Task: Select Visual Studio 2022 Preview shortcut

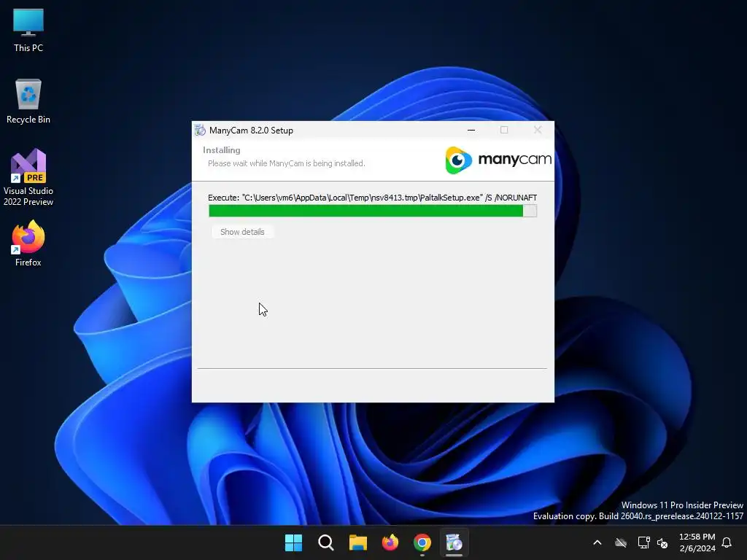Action: [x=28, y=177]
